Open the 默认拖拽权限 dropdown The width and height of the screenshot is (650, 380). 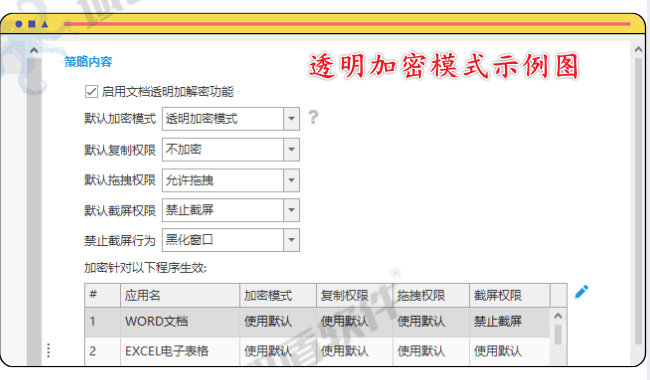pos(230,180)
